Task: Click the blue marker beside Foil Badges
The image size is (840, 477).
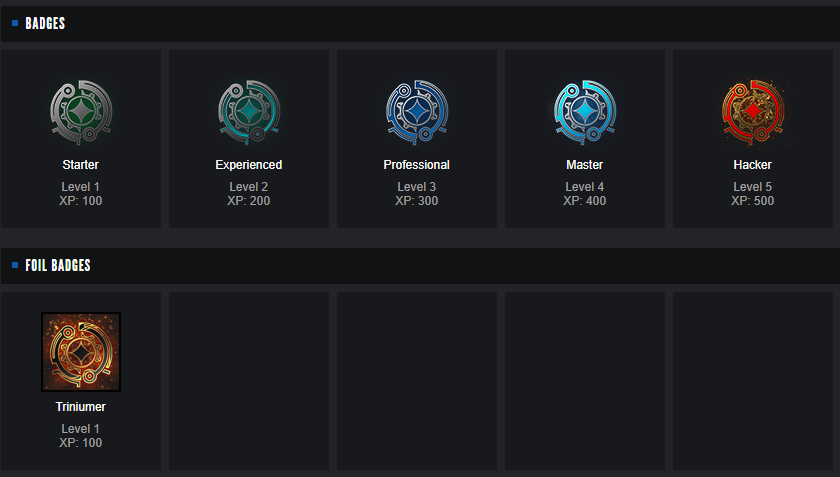Action: point(15,265)
